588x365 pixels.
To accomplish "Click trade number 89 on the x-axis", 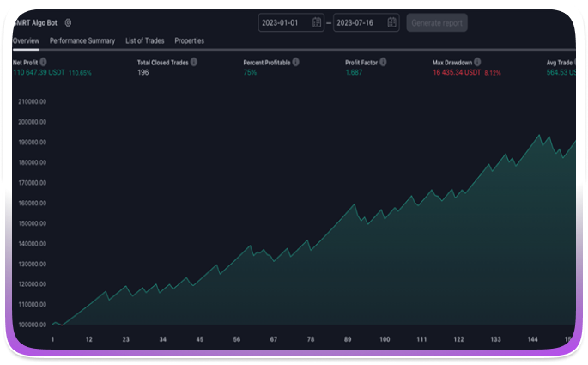I will pyautogui.click(x=348, y=339).
